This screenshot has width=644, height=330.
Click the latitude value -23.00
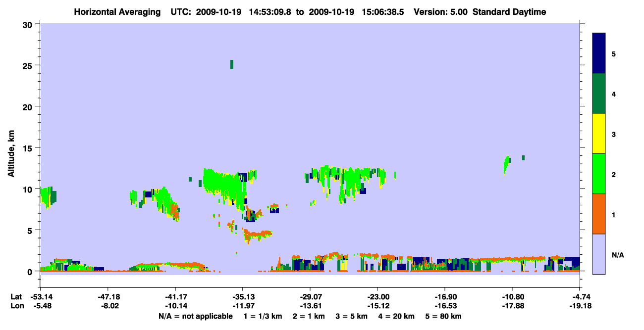point(377,297)
